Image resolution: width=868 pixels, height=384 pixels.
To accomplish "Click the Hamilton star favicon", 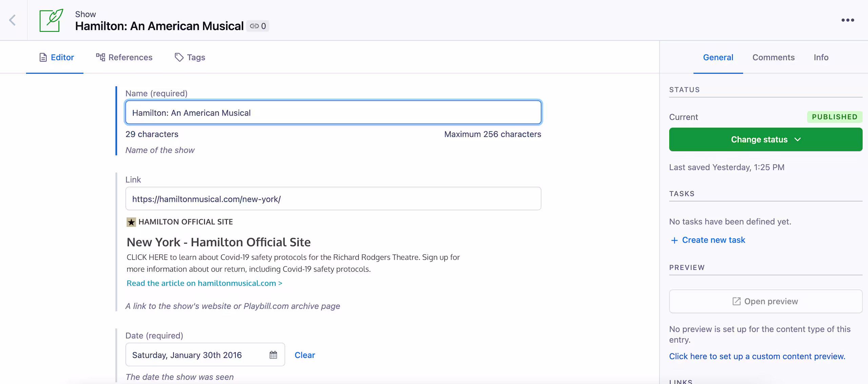I will pos(131,222).
